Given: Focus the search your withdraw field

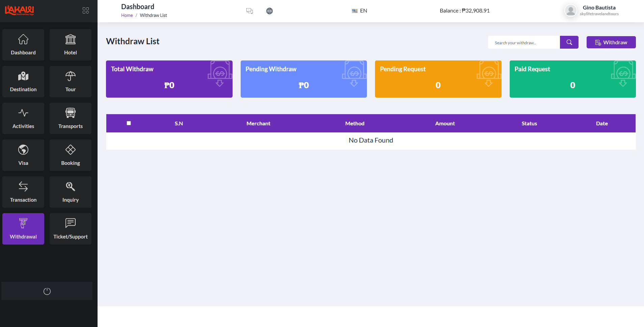Looking at the screenshot, I should coord(524,42).
